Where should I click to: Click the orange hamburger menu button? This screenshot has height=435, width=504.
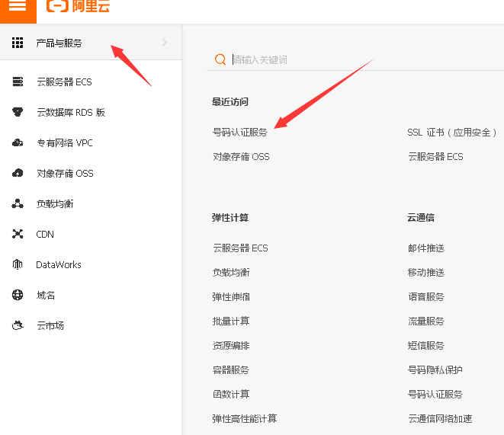click(18, 10)
